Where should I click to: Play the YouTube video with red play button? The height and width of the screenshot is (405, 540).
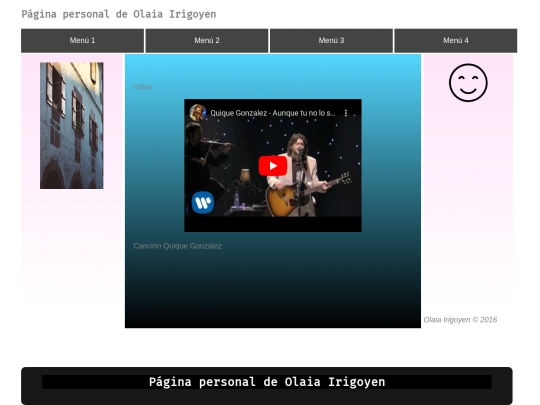[x=273, y=166]
